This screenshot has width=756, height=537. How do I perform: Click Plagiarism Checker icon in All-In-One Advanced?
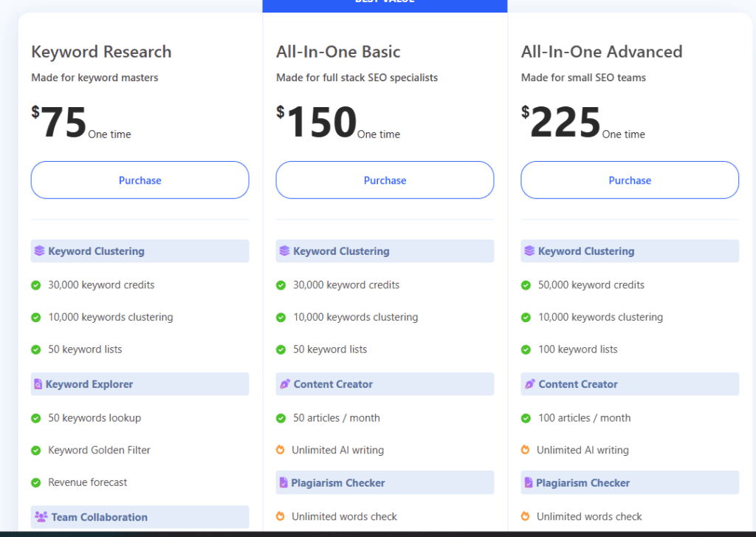tap(529, 483)
